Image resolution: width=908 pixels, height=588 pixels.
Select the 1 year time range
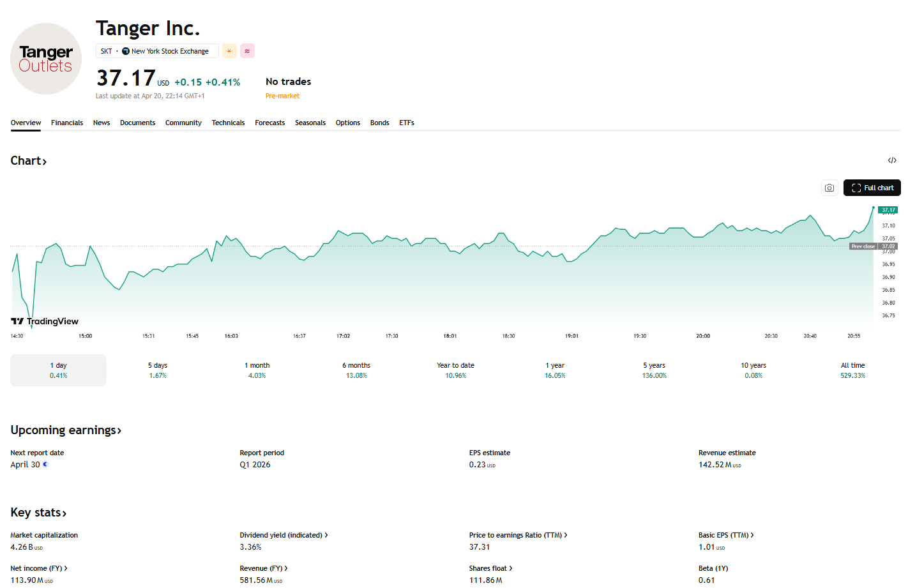click(555, 370)
